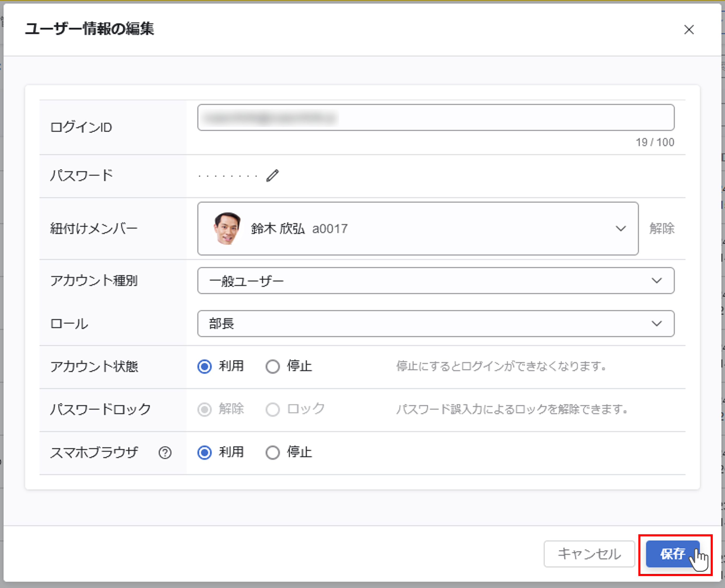Expand the linked member dropdown chevron
The height and width of the screenshot is (588, 725).
(x=621, y=229)
